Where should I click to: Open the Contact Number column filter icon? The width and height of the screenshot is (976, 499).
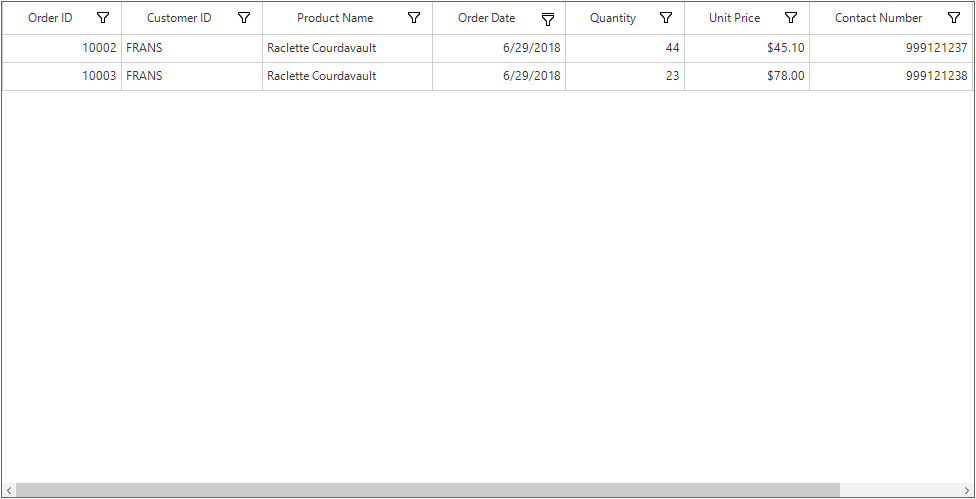click(x=954, y=18)
